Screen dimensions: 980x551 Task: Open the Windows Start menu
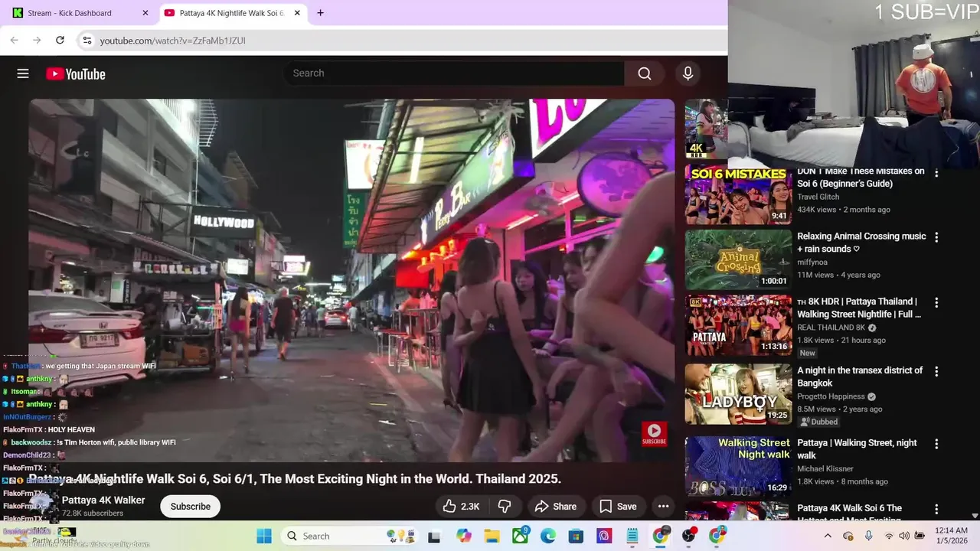click(x=264, y=536)
